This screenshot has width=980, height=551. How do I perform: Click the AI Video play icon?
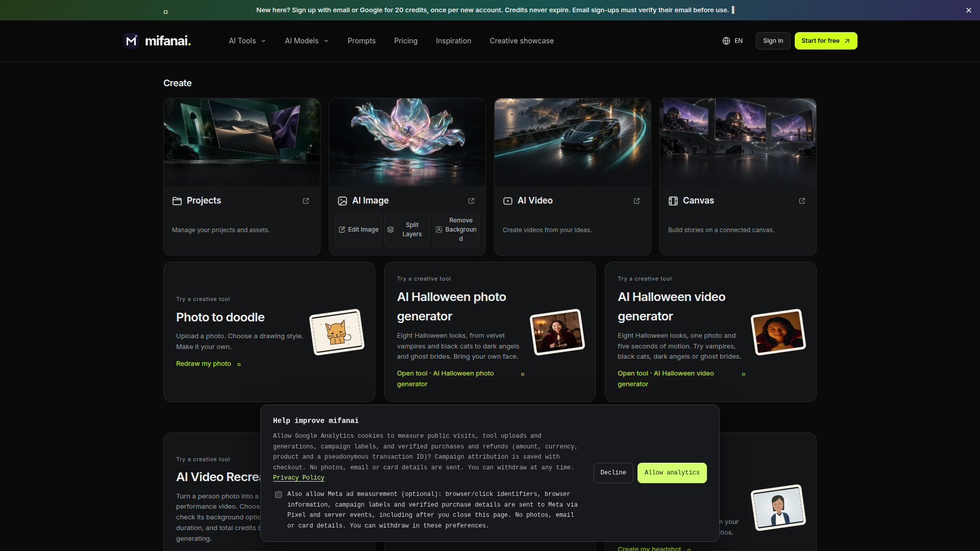tap(508, 201)
